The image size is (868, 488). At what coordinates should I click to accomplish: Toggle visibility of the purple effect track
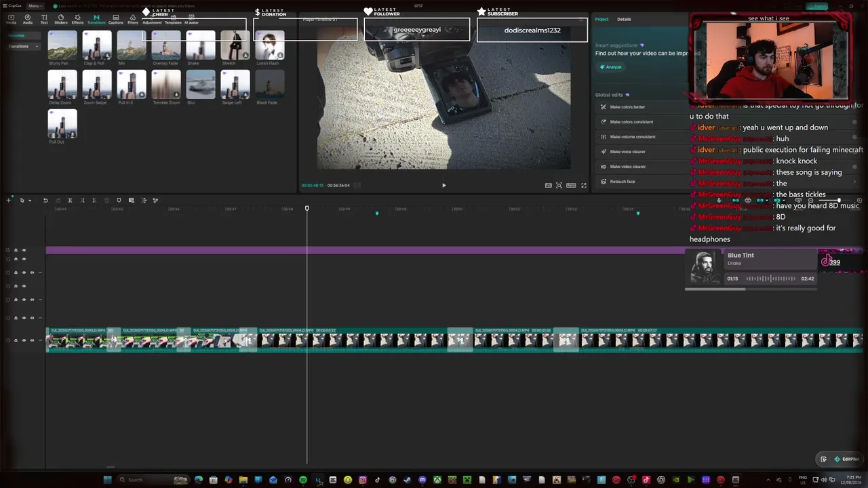pyautogui.click(x=24, y=250)
